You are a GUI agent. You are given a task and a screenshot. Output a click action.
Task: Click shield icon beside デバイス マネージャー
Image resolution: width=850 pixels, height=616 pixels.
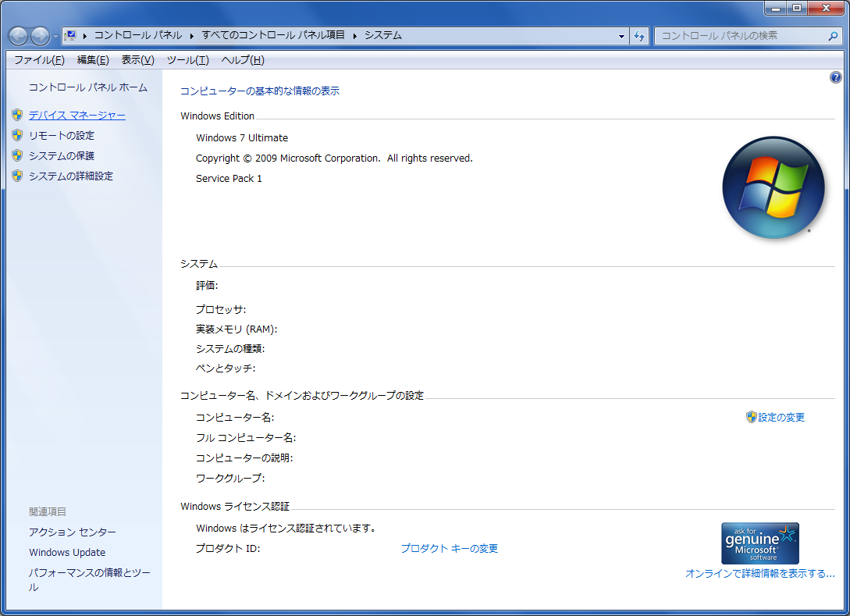(x=17, y=115)
